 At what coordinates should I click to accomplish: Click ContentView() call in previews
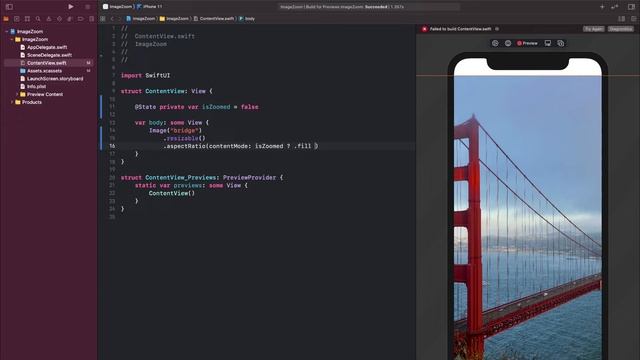[x=171, y=193]
